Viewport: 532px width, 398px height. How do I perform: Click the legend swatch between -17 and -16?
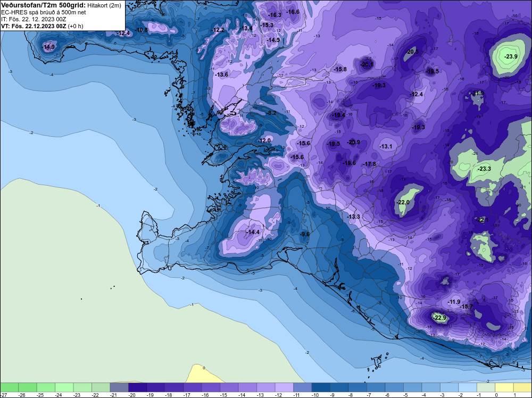point(193,387)
